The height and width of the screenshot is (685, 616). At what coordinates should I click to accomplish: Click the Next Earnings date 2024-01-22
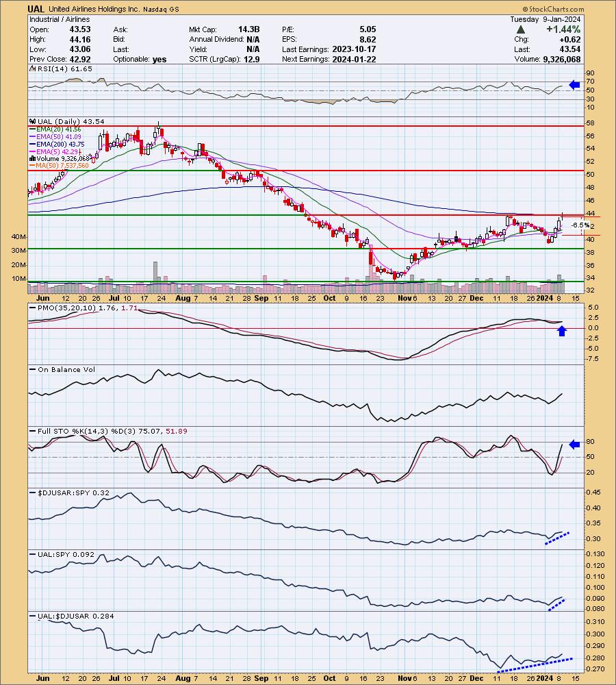[x=354, y=59]
